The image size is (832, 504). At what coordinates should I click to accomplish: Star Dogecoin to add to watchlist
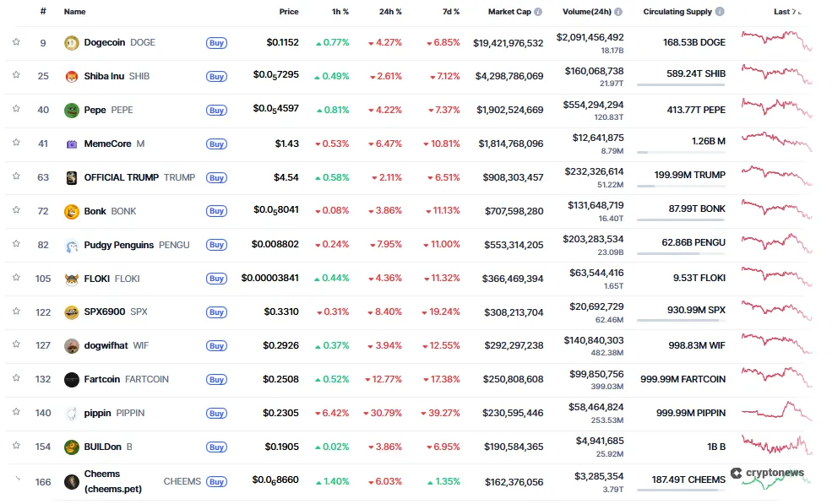(16, 41)
